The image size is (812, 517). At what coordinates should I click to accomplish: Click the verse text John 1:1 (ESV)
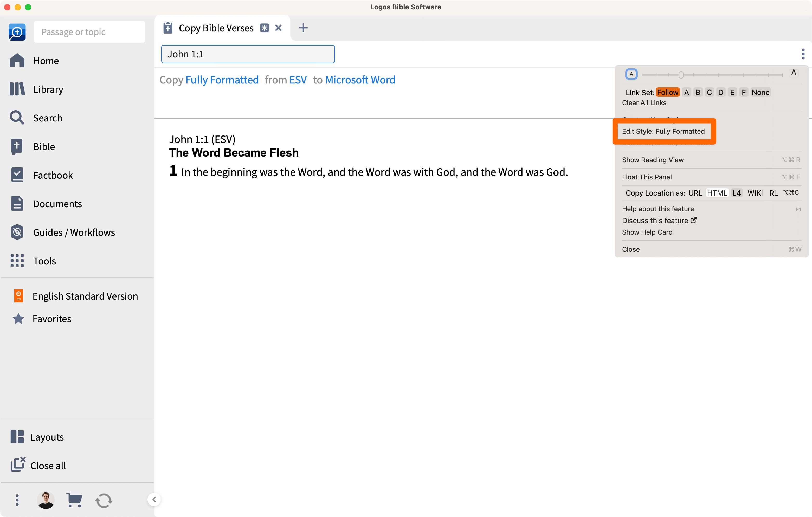point(202,139)
